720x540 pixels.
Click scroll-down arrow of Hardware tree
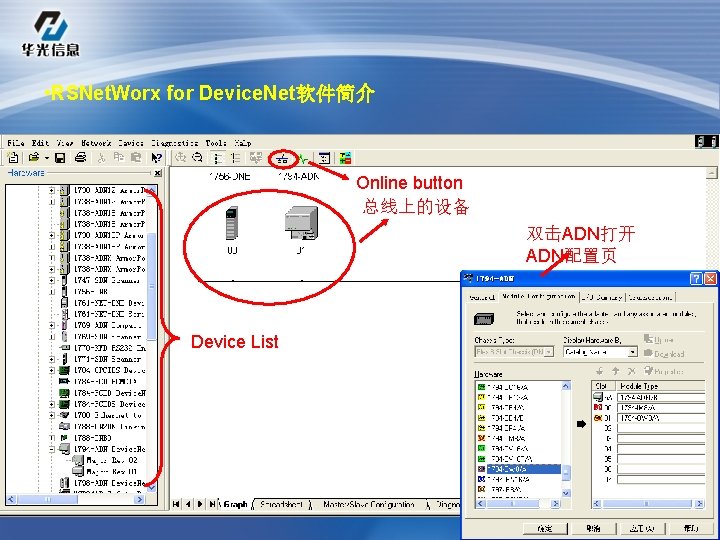pyautogui.click(x=151, y=488)
